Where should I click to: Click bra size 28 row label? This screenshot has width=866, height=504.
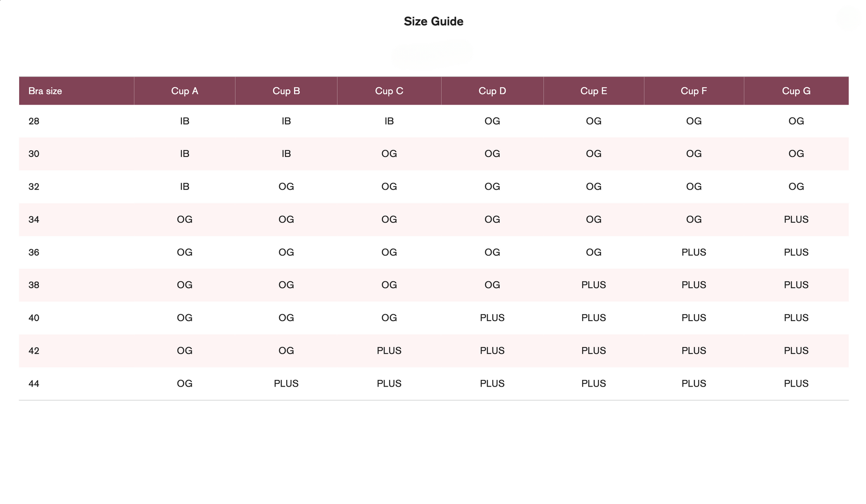click(34, 121)
